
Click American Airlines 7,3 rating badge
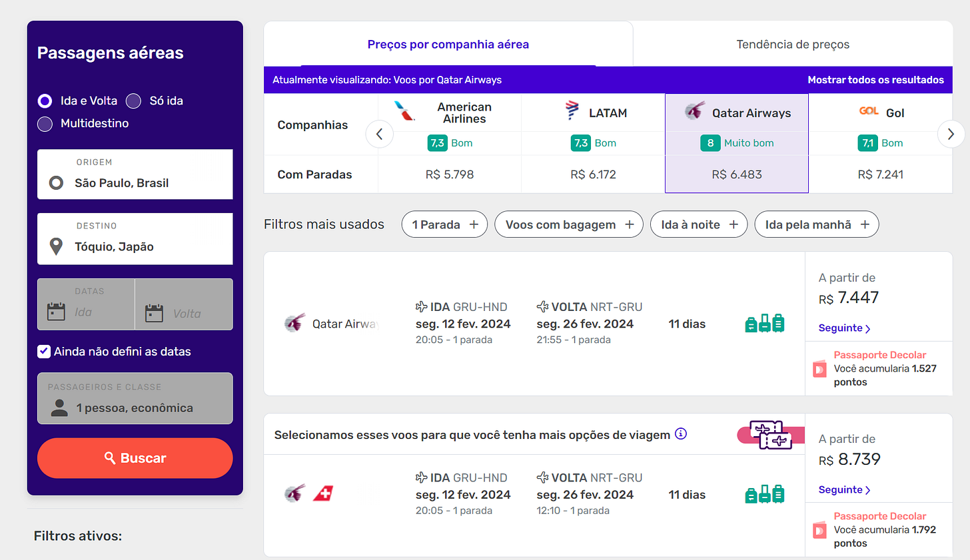[437, 143]
